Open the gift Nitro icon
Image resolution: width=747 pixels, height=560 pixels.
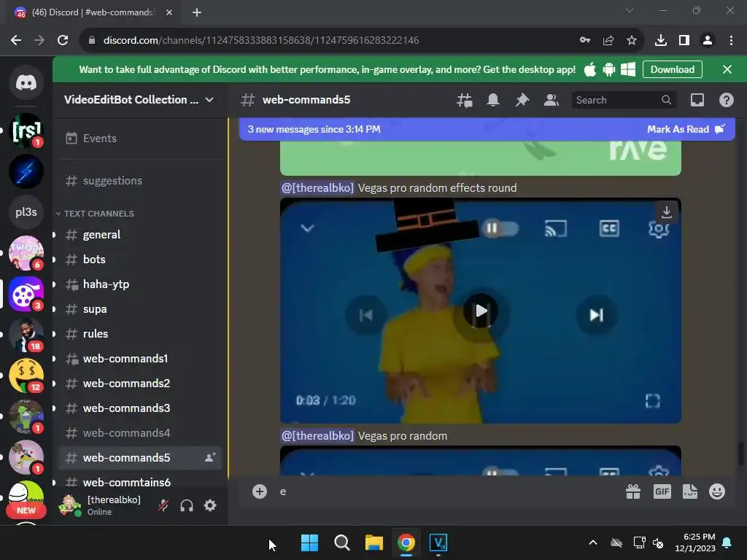[x=633, y=491]
